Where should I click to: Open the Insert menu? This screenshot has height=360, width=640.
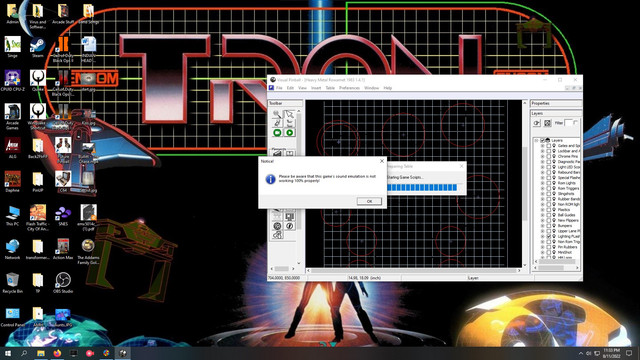click(316, 88)
